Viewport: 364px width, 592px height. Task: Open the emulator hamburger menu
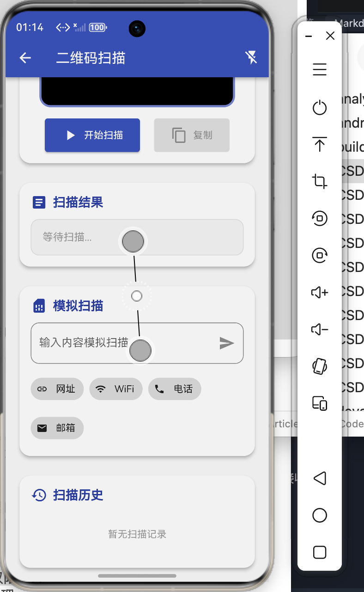click(x=320, y=69)
